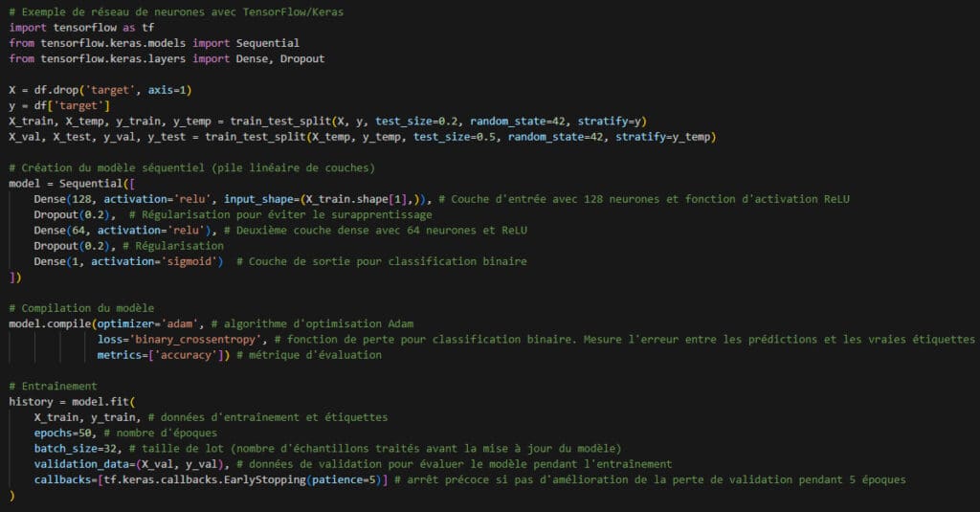
Task: Click 'test_size=0.2' in the first train_test_split call
Action: coord(415,122)
